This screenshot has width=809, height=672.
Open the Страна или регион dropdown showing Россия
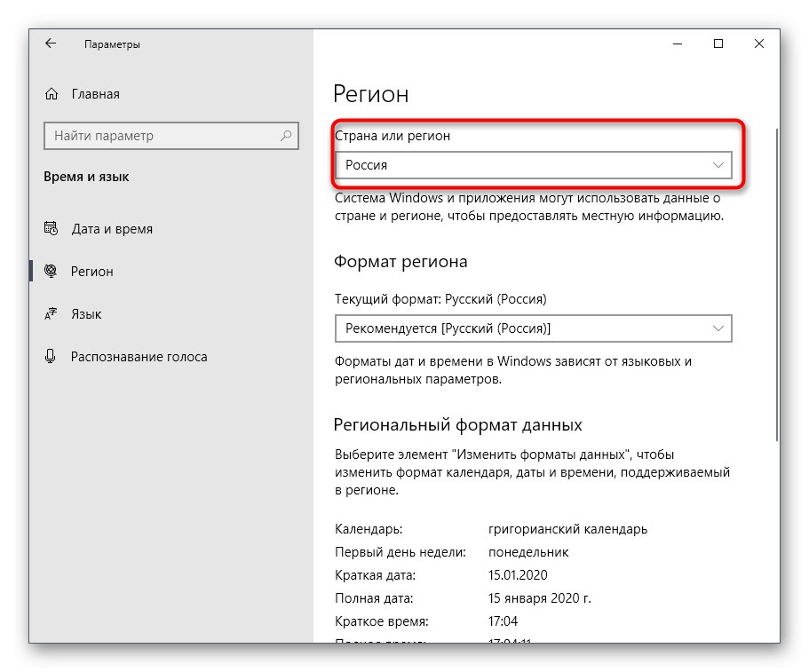coord(524,165)
